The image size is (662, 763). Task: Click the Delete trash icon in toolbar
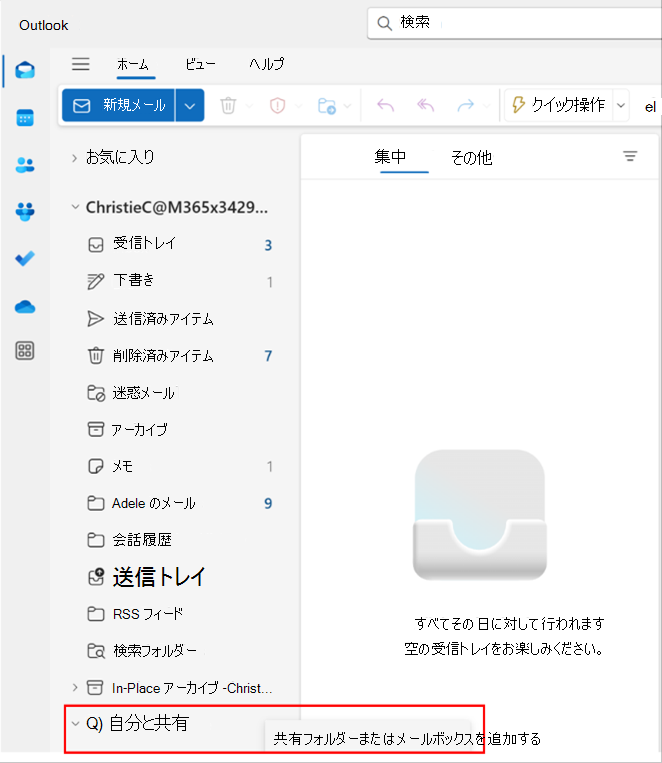coord(228,105)
